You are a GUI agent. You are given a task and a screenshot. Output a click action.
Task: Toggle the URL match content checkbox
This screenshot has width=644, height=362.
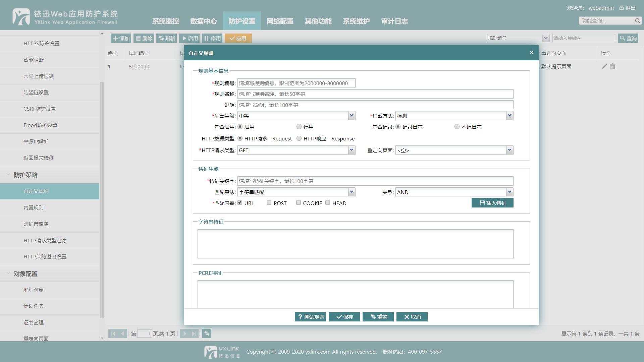click(240, 202)
